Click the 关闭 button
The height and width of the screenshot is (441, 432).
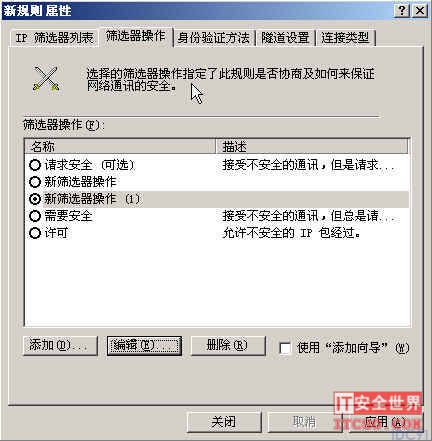(x=224, y=422)
